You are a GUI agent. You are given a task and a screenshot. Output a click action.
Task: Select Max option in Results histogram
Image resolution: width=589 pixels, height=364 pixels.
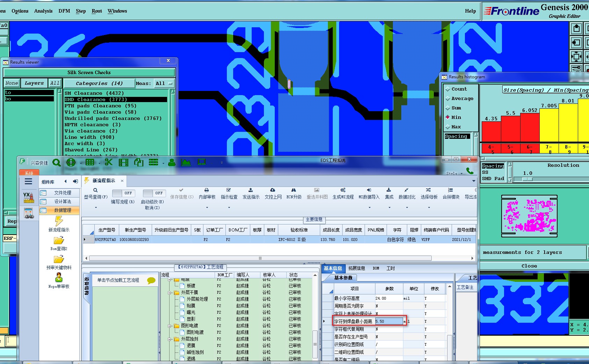point(447,127)
